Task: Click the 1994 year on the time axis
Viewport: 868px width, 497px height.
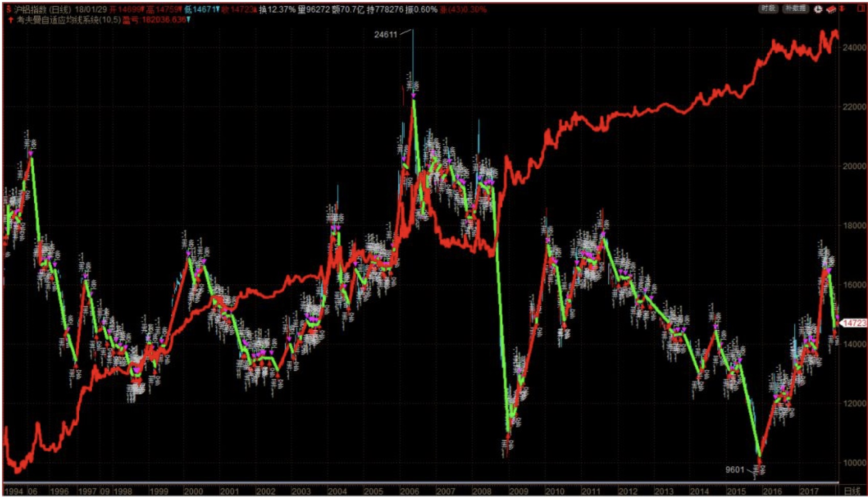Action: point(14,491)
